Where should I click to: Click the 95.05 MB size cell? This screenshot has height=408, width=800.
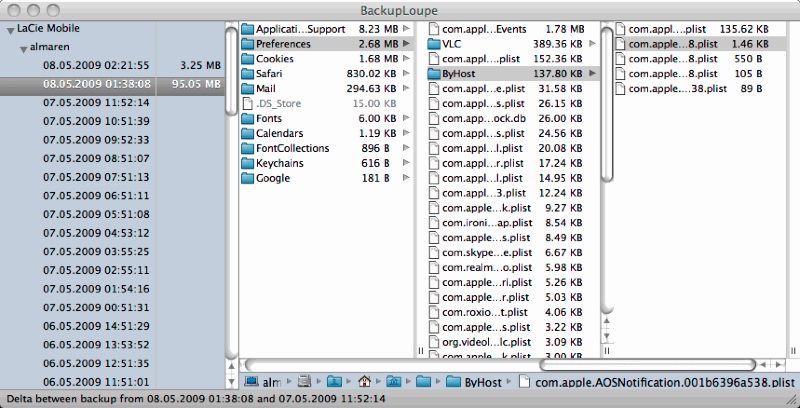(196, 84)
